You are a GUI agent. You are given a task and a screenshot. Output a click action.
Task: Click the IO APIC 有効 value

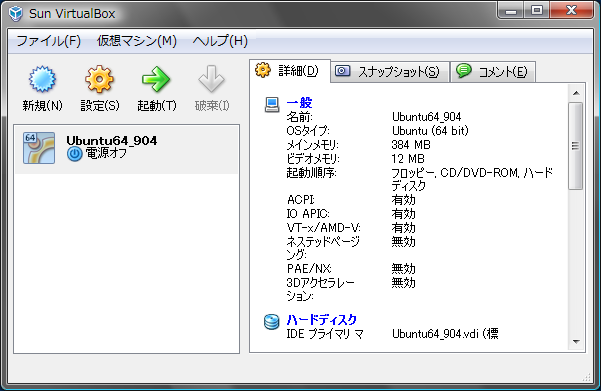tap(403, 214)
